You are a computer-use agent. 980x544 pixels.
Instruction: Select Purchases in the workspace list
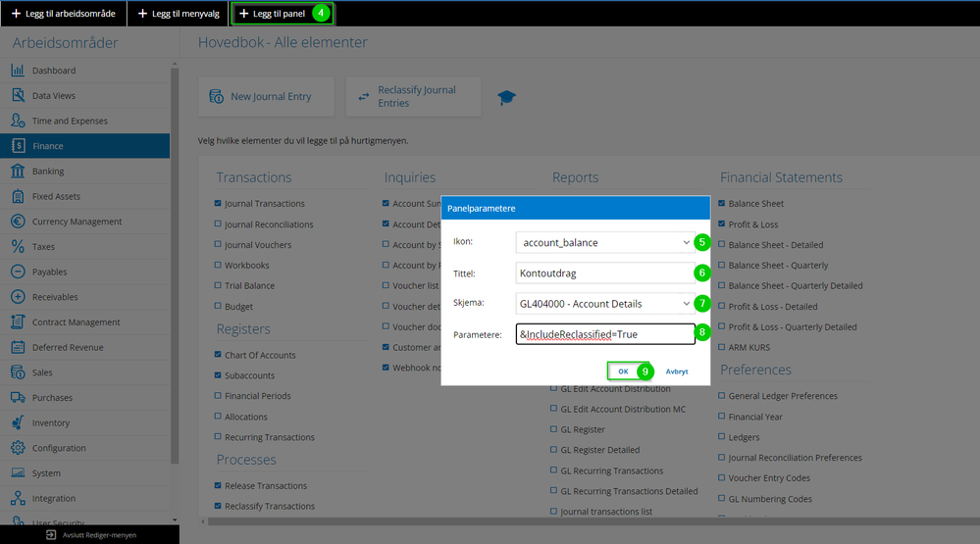85,397
